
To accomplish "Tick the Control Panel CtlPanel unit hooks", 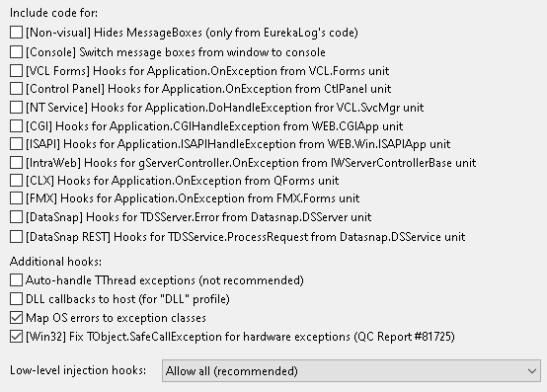I will click(16, 89).
